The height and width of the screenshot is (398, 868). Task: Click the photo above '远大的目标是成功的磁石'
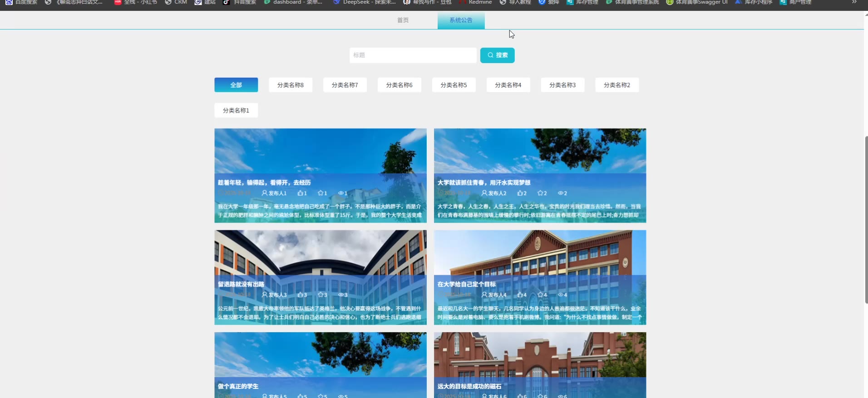(x=540, y=354)
